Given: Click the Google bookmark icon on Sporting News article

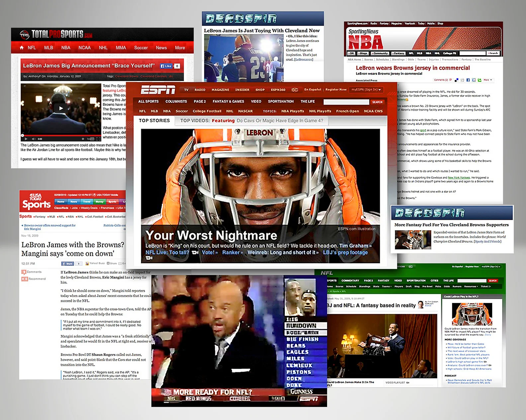Looking at the screenshot, I should (474, 80).
